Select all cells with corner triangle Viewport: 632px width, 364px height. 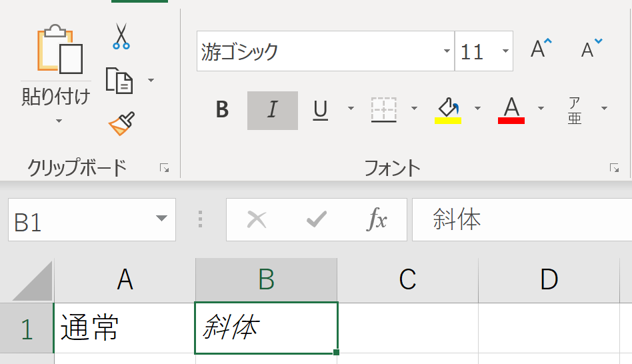click(x=32, y=281)
